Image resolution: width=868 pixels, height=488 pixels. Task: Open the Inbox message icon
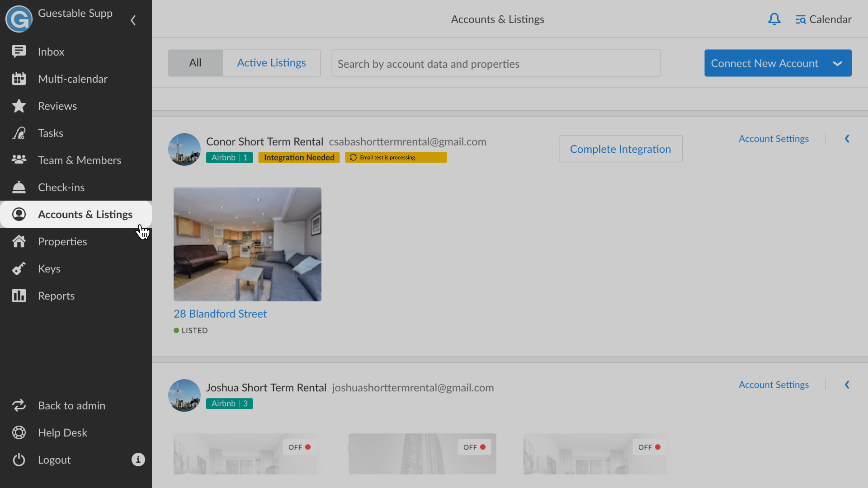click(x=19, y=52)
